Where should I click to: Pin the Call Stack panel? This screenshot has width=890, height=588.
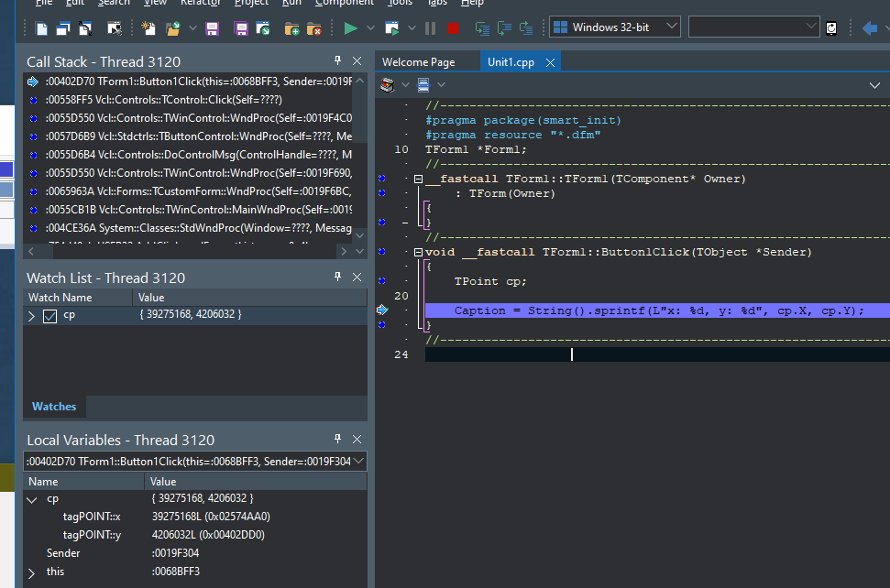[337, 61]
